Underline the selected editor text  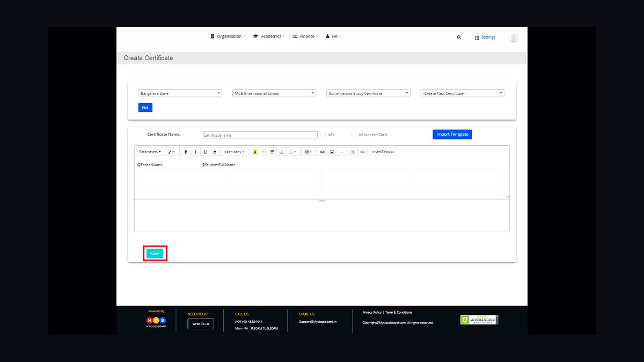point(205,152)
